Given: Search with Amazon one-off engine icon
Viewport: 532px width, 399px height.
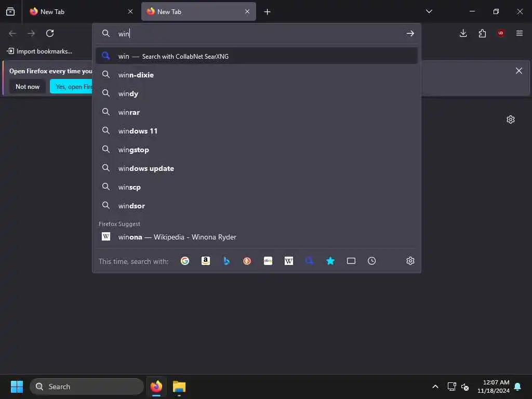Looking at the screenshot, I should click(206, 261).
